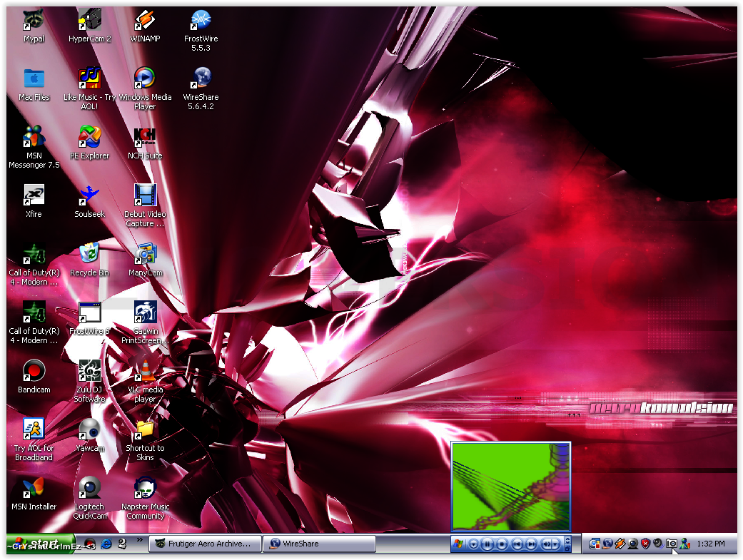Screen dimensions: 743x560
Task: Go to previous track in Media Player toolbar
Action: [517, 544]
